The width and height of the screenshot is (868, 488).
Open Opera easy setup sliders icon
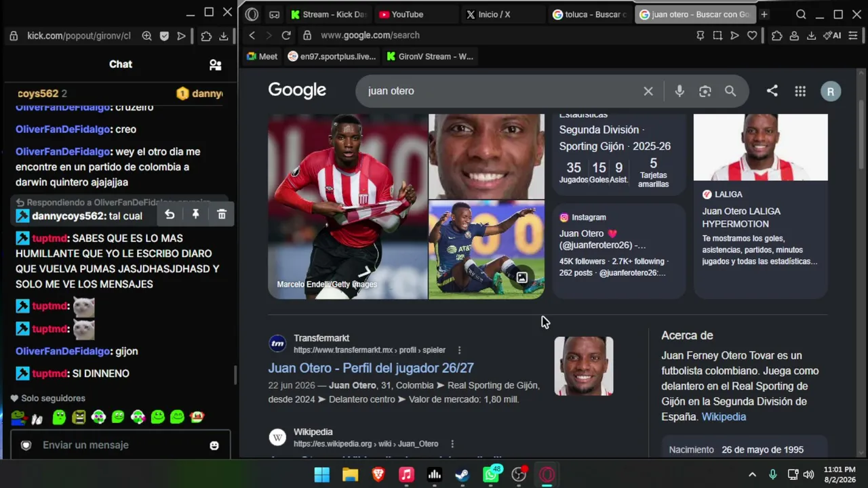tap(853, 35)
